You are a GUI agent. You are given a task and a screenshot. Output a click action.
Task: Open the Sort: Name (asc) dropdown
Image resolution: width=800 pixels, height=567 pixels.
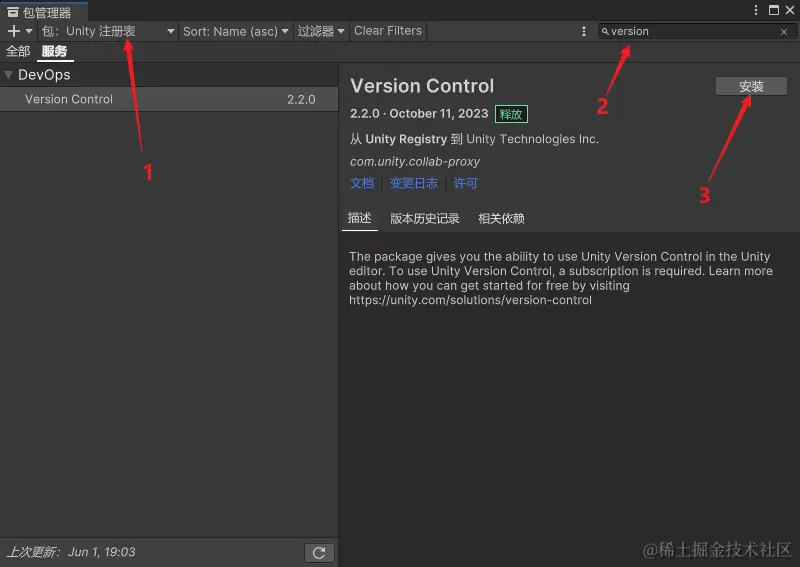(x=235, y=31)
